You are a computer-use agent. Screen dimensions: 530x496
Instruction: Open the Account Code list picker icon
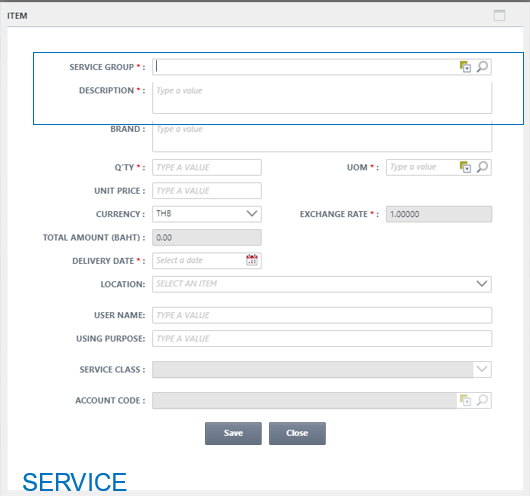coord(465,400)
